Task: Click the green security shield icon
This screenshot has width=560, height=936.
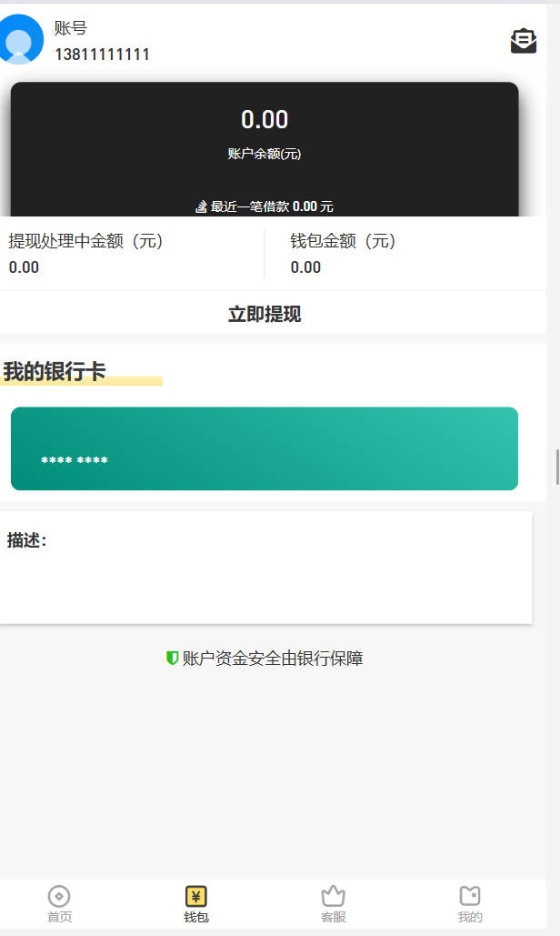Action: click(x=172, y=659)
